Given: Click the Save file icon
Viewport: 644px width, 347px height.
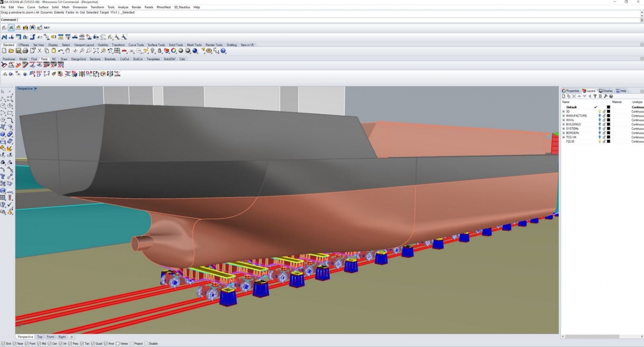Looking at the screenshot, I should (x=18, y=51).
